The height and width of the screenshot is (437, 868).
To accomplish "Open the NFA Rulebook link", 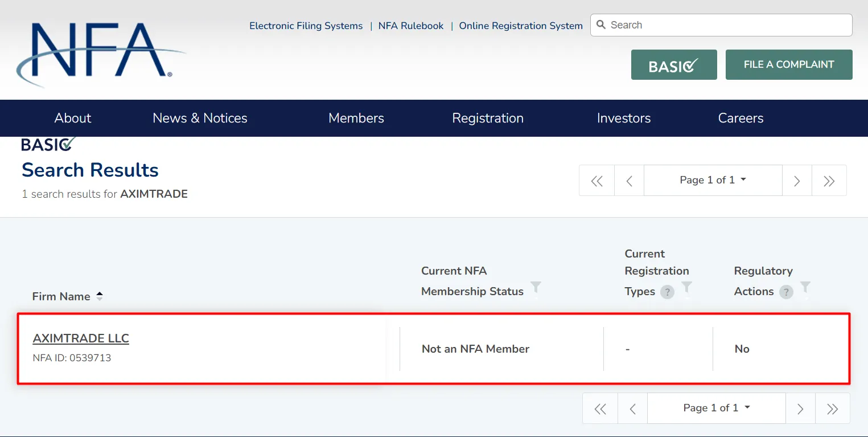I will pyautogui.click(x=411, y=26).
